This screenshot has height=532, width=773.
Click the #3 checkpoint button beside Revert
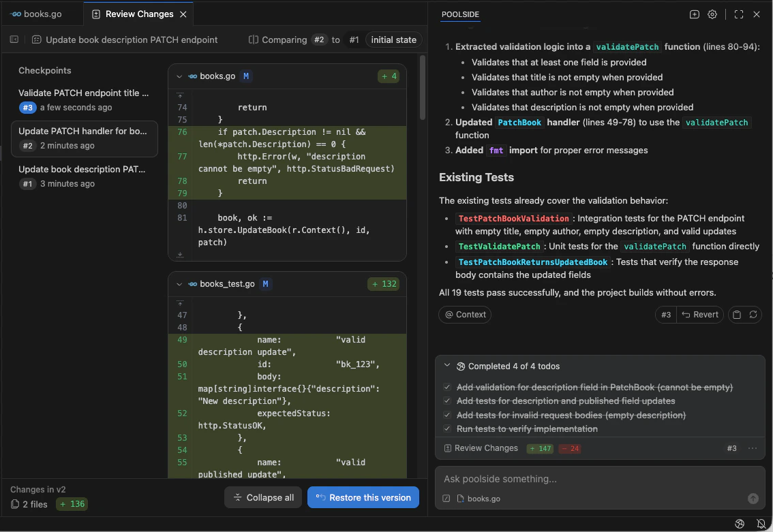(666, 315)
